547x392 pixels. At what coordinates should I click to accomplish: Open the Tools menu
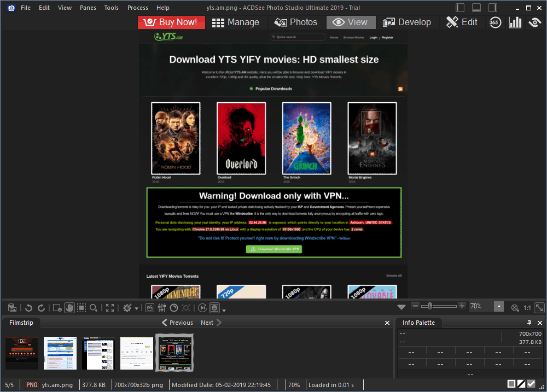111,8
